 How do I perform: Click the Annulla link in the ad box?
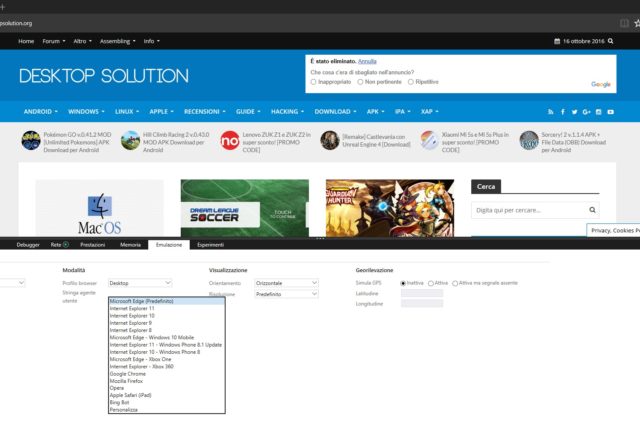pos(367,61)
